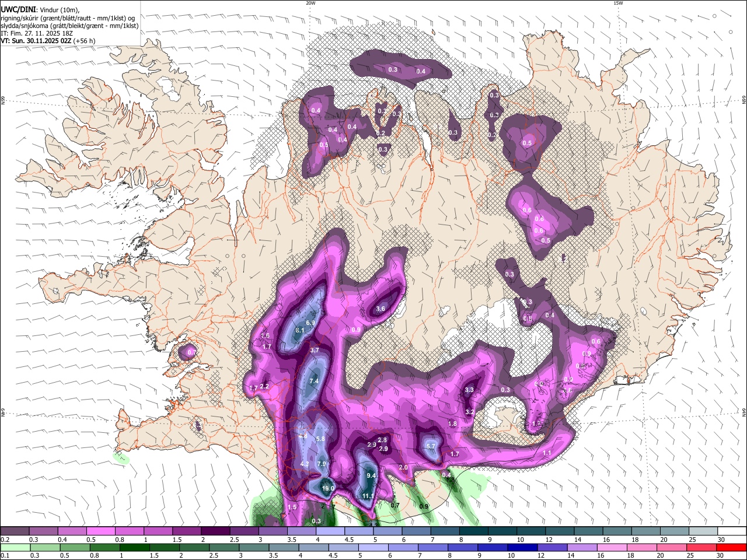Pick the white 30 swatch in upper legend
Viewport: 747px width, 560px height.
[731, 531]
